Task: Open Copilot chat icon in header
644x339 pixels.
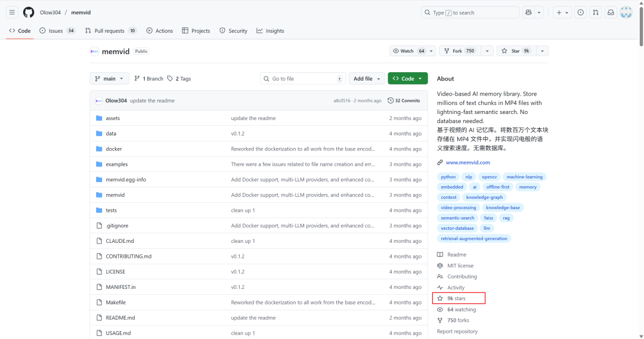Action: click(x=528, y=13)
